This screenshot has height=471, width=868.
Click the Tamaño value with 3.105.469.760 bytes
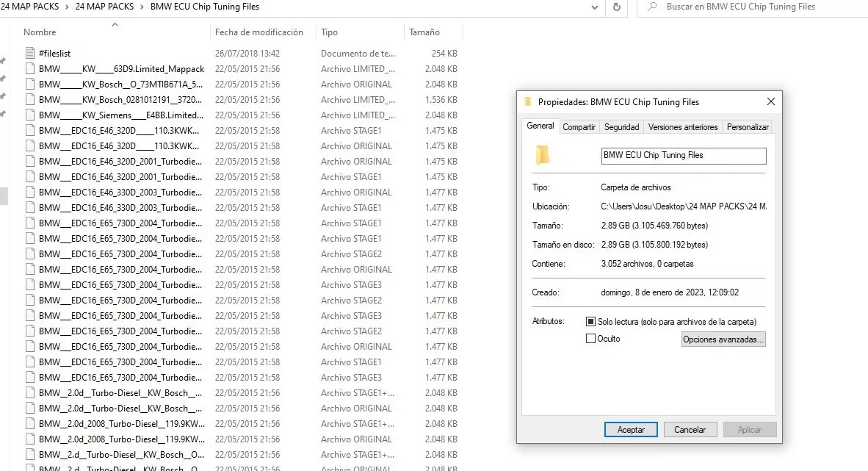click(654, 226)
